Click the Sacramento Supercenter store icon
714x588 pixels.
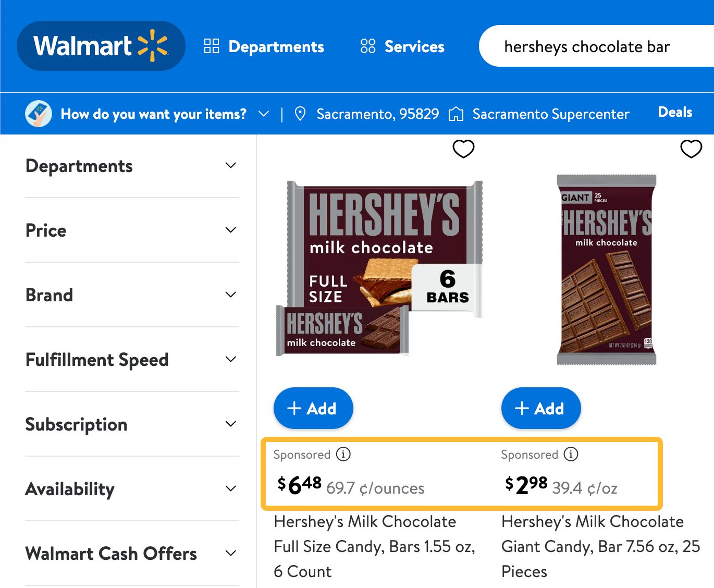[x=457, y=114]
